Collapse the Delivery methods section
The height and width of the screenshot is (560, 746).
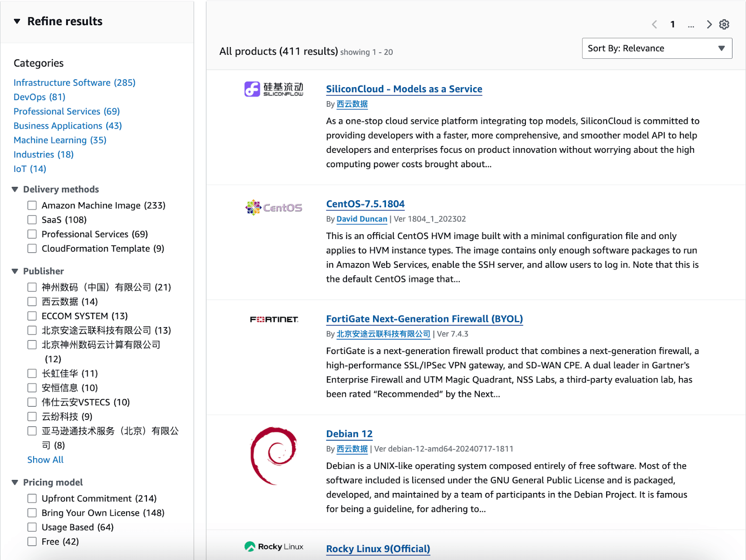click(15, 190)
